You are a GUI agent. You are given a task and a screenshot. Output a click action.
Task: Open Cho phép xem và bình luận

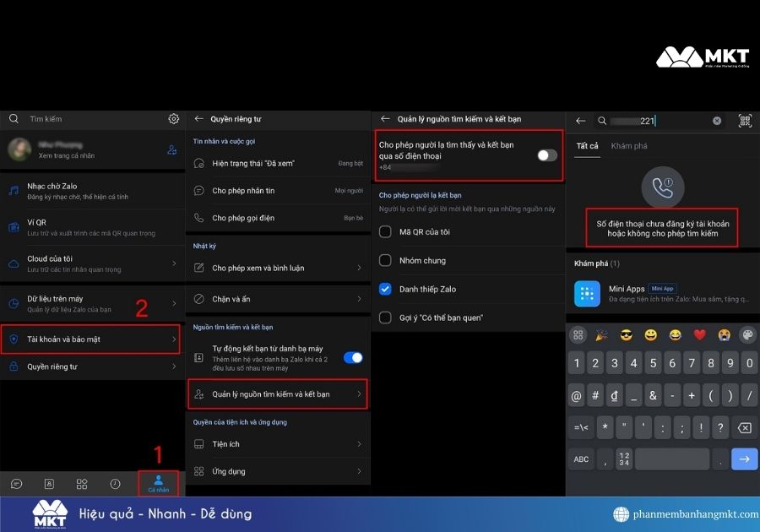pos(278,268)
